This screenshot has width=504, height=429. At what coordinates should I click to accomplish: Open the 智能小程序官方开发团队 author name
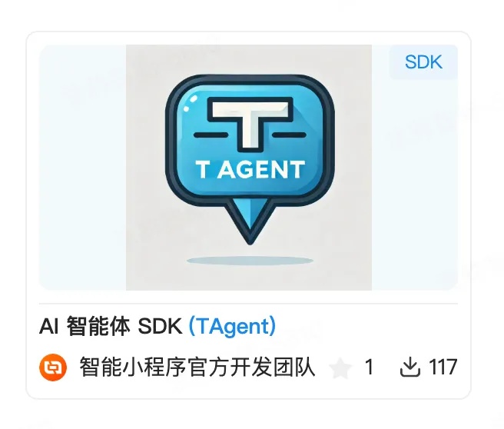coord(197,367)
